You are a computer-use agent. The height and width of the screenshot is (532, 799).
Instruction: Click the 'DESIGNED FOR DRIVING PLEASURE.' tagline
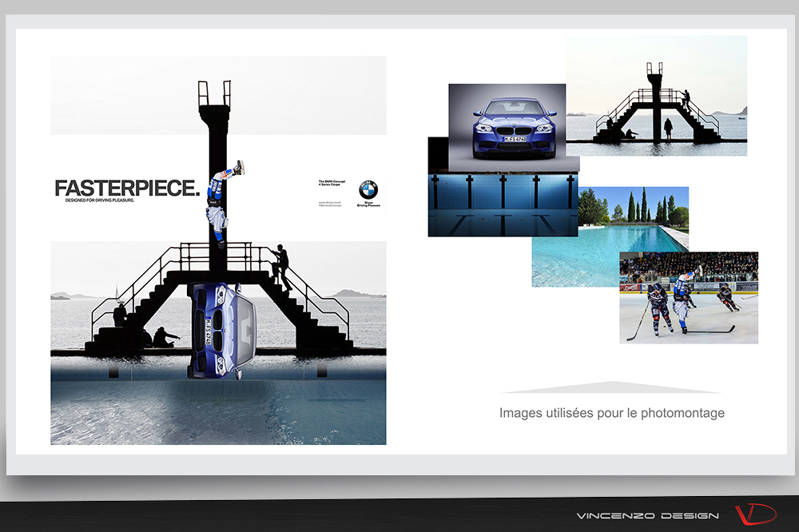(100, 200)
